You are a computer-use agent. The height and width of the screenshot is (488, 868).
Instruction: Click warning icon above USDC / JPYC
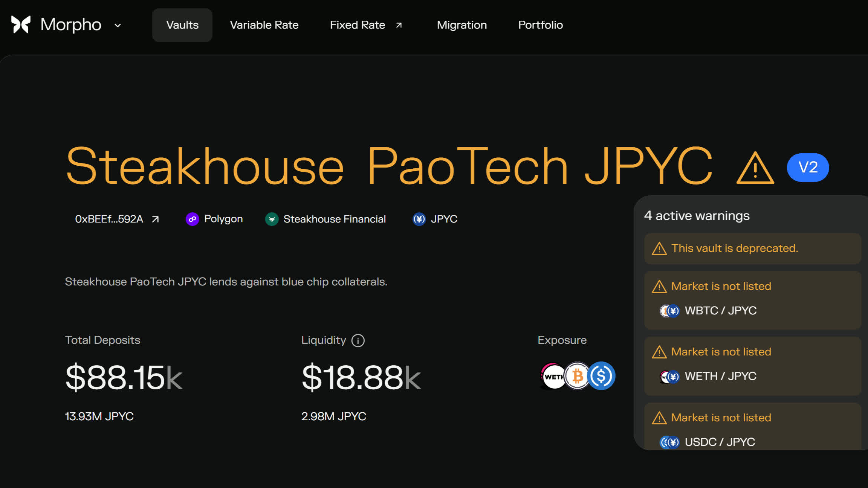[x=659, y=418]
